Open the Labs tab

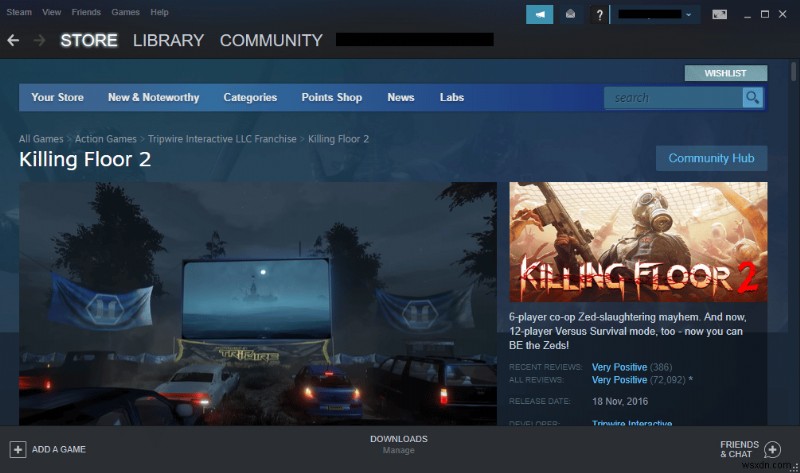point(452,97)
